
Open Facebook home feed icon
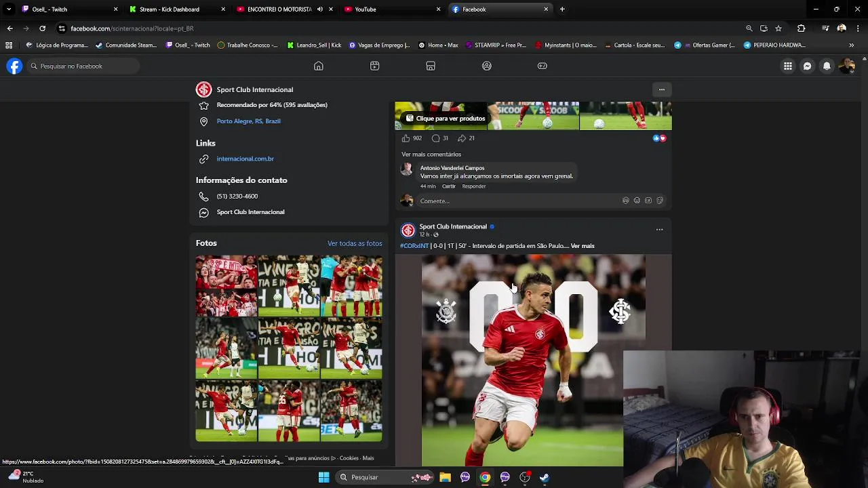click(318, 66)
